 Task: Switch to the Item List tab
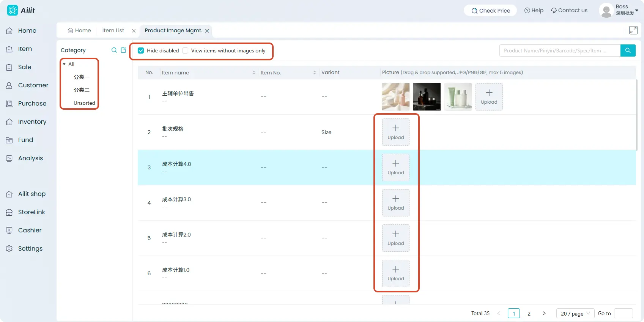pos(113,30)
